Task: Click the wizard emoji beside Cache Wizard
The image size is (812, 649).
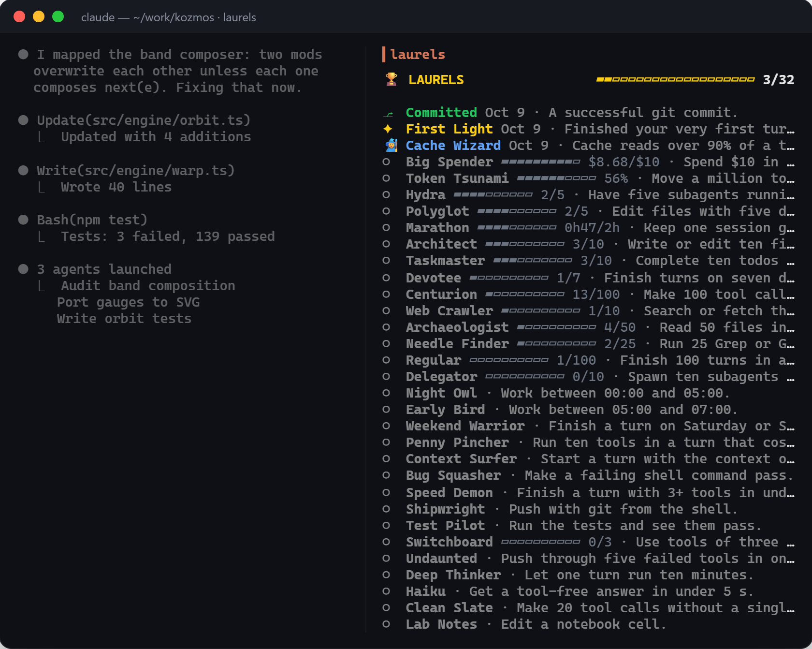Action: click(391, 145)
